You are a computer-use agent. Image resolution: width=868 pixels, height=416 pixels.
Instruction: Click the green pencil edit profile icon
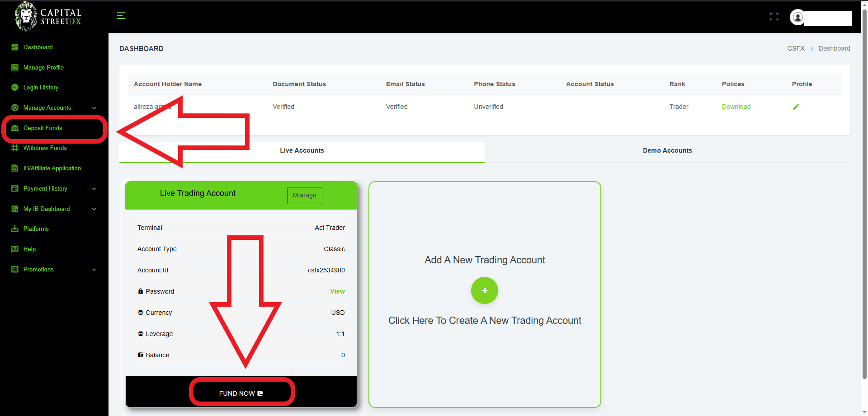[796, 107]
